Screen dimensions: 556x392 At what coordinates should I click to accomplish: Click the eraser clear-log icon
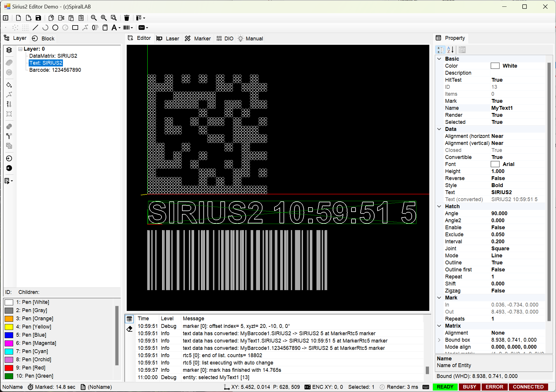130,329
